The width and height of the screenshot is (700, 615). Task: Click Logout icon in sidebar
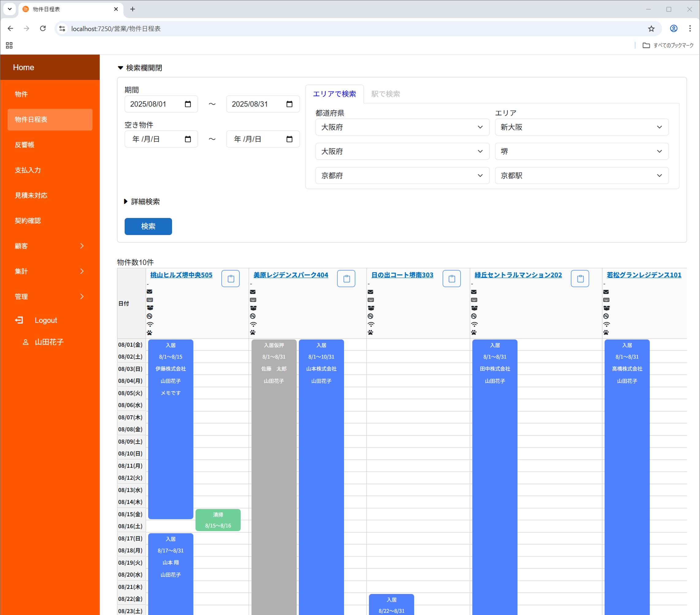(19, 320)
